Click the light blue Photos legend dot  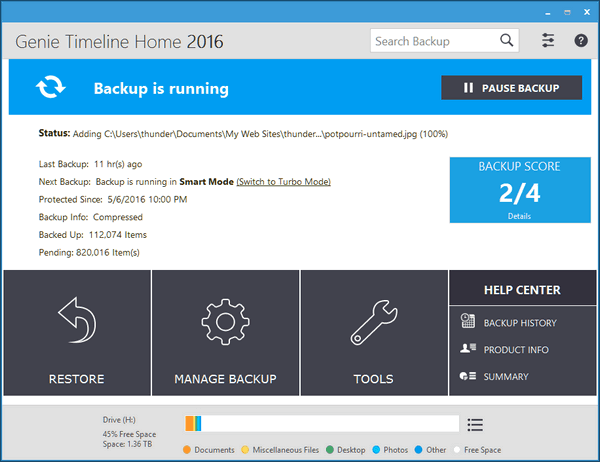coord(376,449)
